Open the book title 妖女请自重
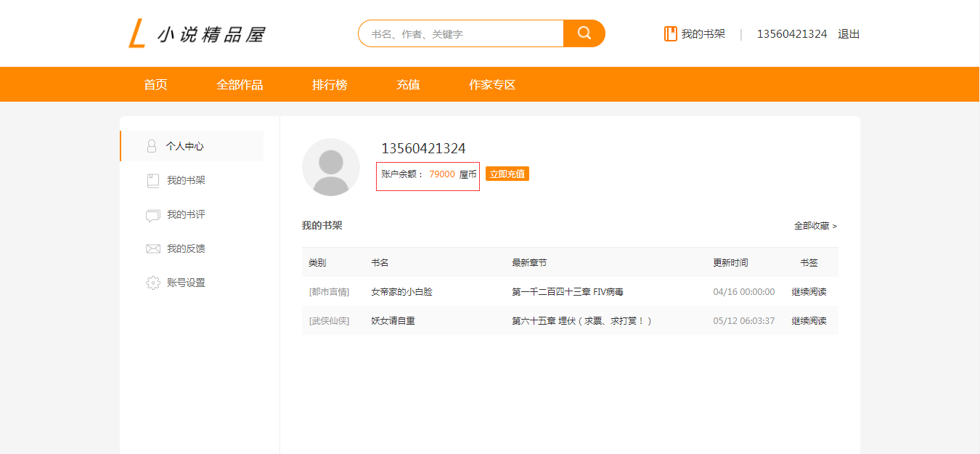980x454 pixels. point(393,321)
